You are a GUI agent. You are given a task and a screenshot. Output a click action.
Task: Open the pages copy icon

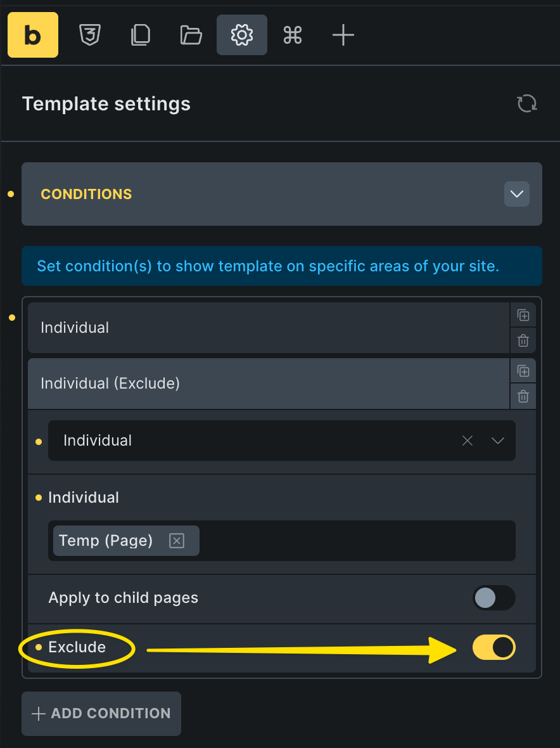141,35
